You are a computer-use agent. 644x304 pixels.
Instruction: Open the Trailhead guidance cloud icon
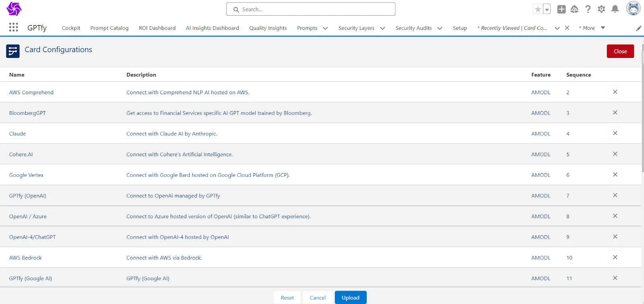pos(574,9)
